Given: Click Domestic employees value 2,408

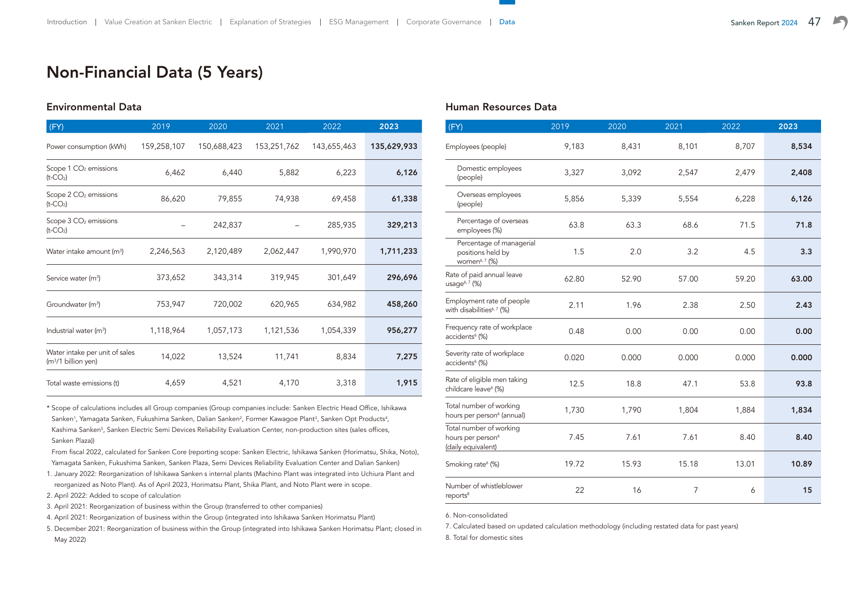Looking at the screenshot, I should point(802,173).
